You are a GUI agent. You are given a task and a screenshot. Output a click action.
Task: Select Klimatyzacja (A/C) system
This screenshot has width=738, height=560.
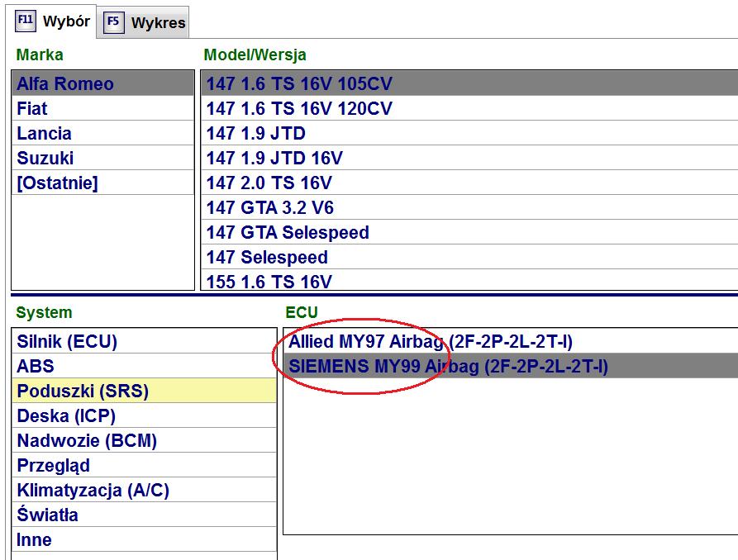point(144,490)
